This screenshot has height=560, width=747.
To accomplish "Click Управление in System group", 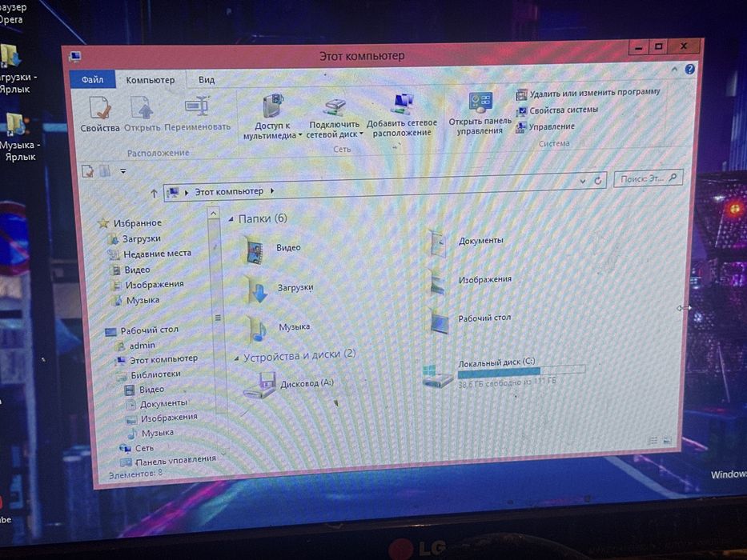I will click(545, 126).
